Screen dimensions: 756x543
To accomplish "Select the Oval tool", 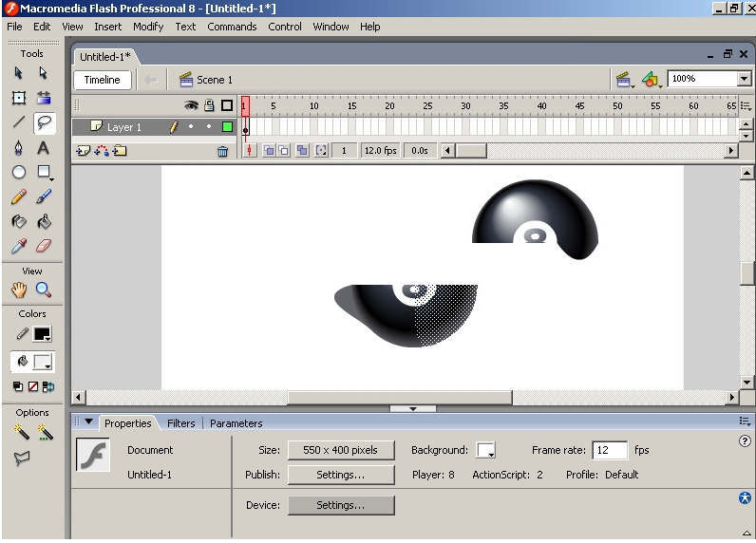I will pos(18,172).
